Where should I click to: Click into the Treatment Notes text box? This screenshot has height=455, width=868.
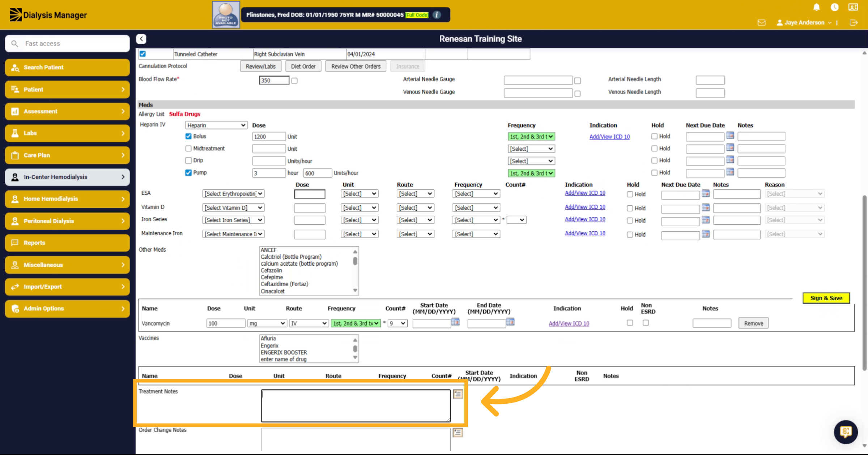[x=356, y=405]
